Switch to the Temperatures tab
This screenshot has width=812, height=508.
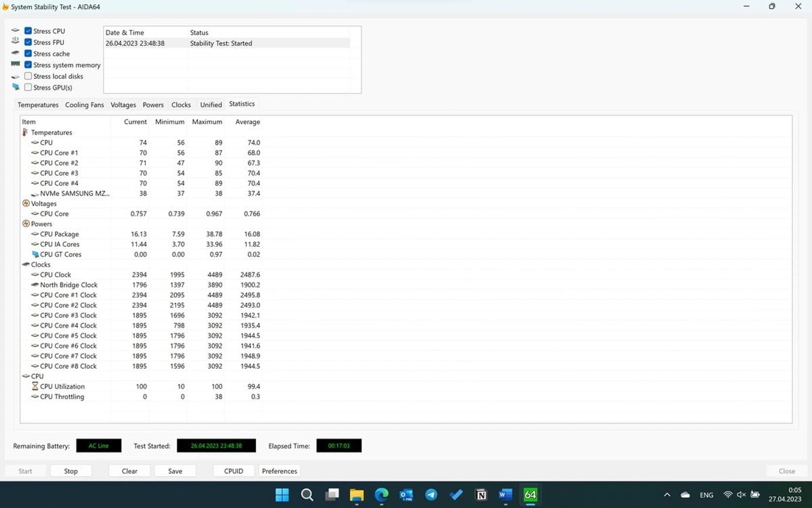(38, 105)
